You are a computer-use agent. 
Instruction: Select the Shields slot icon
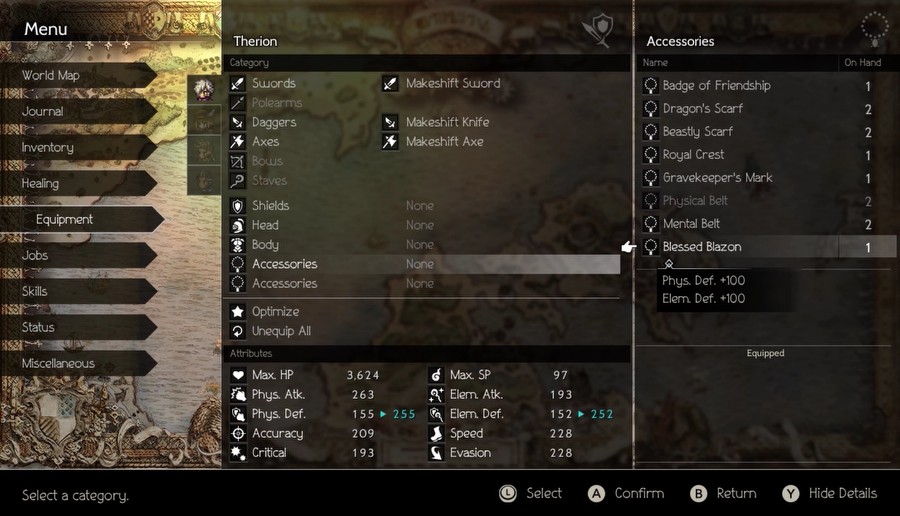(238, 205)
